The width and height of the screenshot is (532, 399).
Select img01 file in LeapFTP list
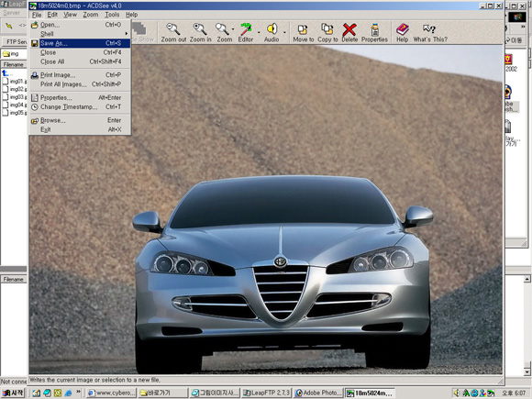[x=15, y=82]
